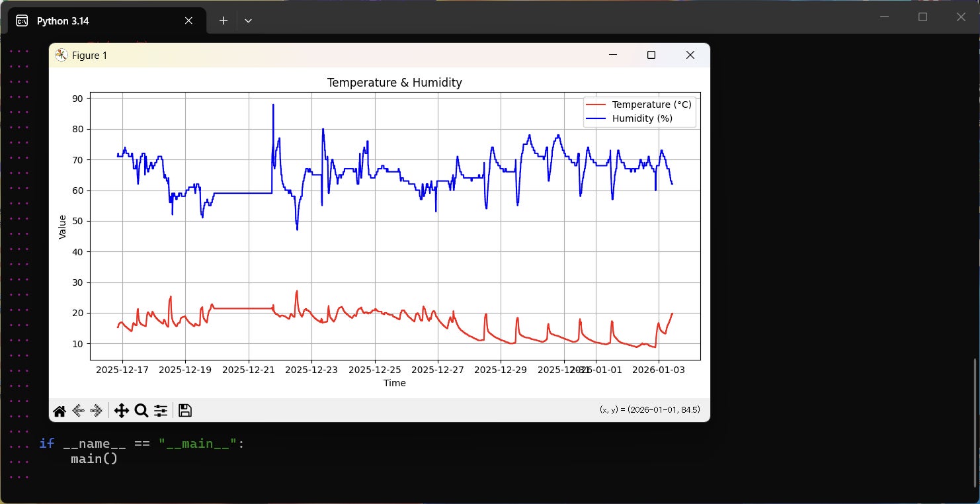Click the Humidity (%) legend entry

click(641, 118)
